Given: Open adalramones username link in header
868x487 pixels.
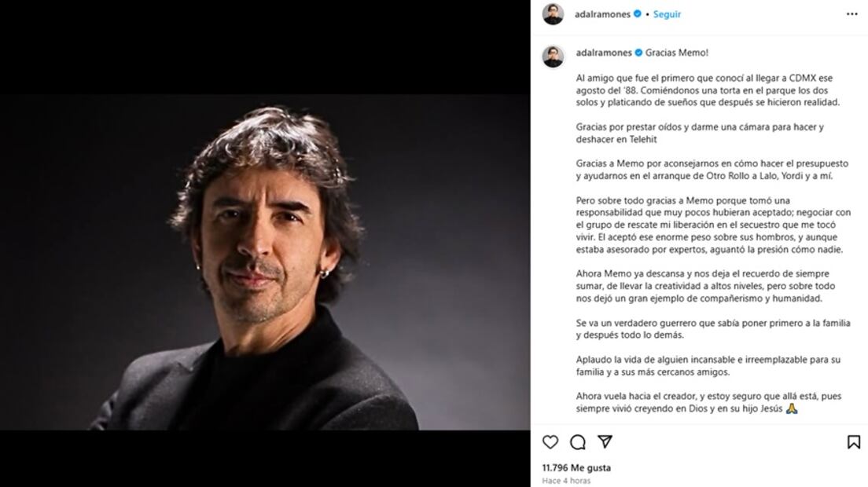Looking at the screenshot, I should (602, 14).
